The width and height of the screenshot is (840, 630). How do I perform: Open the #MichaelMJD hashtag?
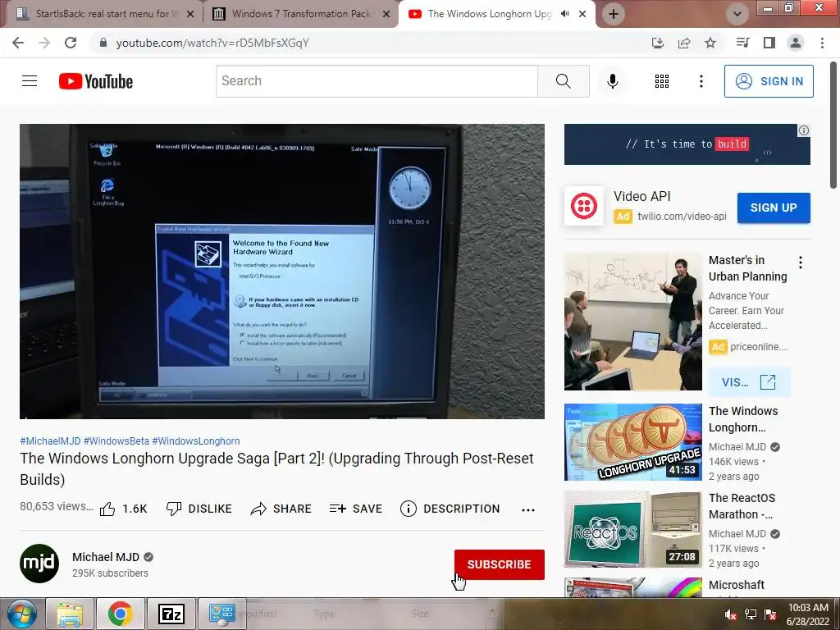tap(50, 441)
